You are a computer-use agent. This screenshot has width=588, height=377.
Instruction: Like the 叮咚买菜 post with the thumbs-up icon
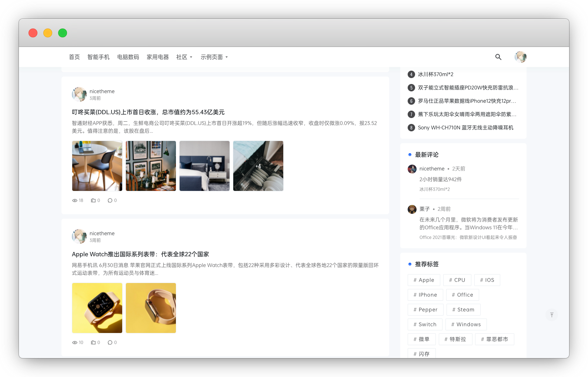[x=93, y=201]
